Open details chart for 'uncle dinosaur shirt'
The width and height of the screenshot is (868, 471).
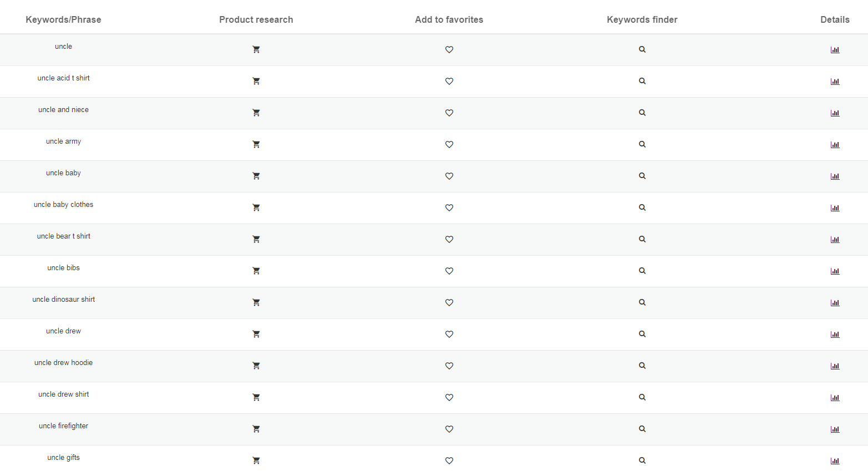point(835,302)
